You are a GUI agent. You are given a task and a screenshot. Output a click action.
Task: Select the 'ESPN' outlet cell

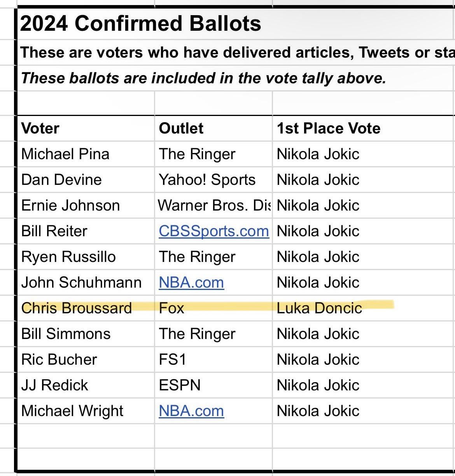pos(180,385)
